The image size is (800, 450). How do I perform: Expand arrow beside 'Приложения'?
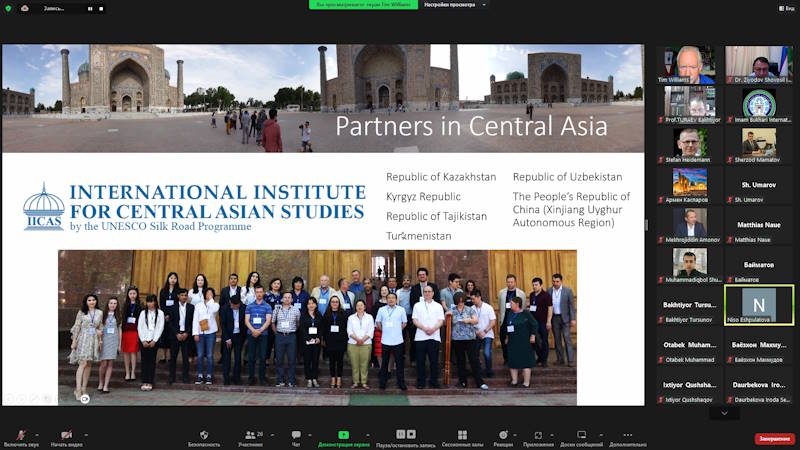(552, 435)
